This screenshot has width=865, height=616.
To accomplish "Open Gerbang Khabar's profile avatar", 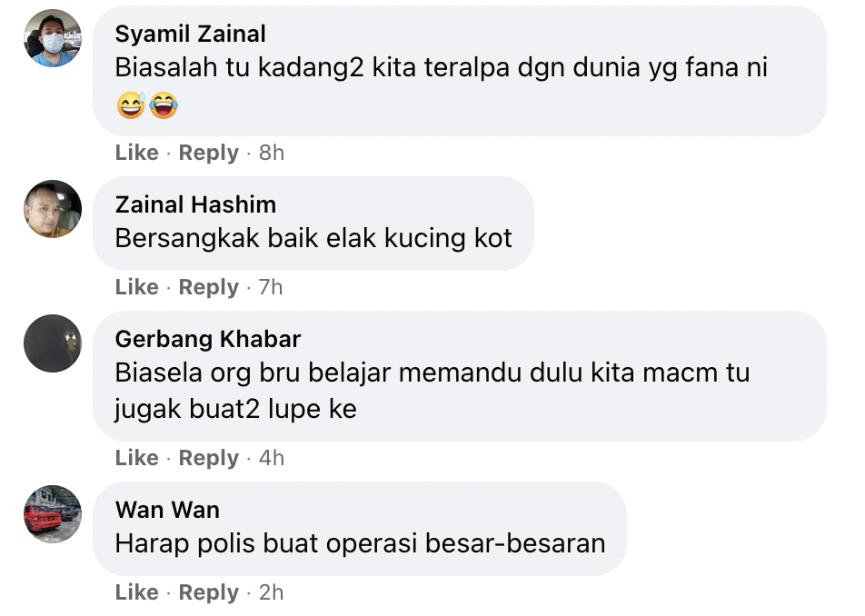I will tap(53, 343).
